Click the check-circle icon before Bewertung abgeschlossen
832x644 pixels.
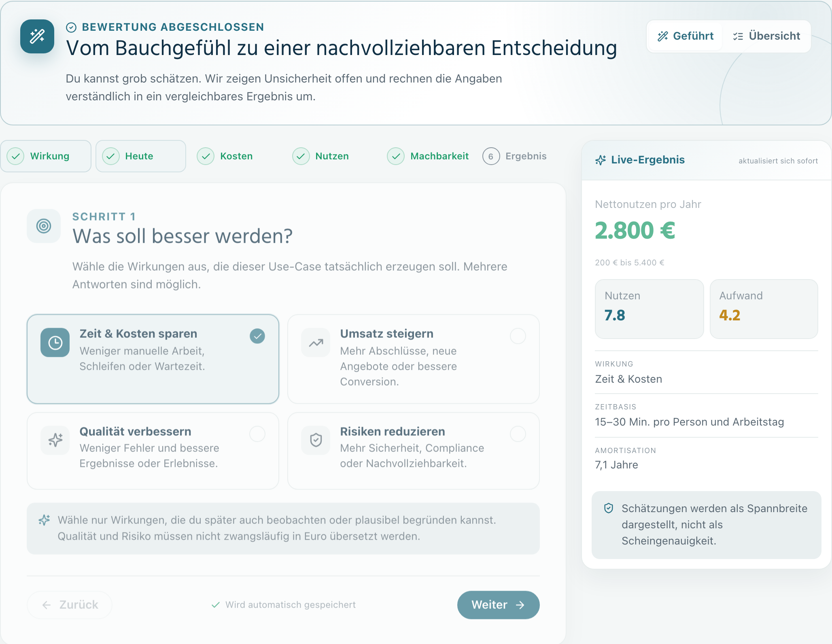click(71, 28)
